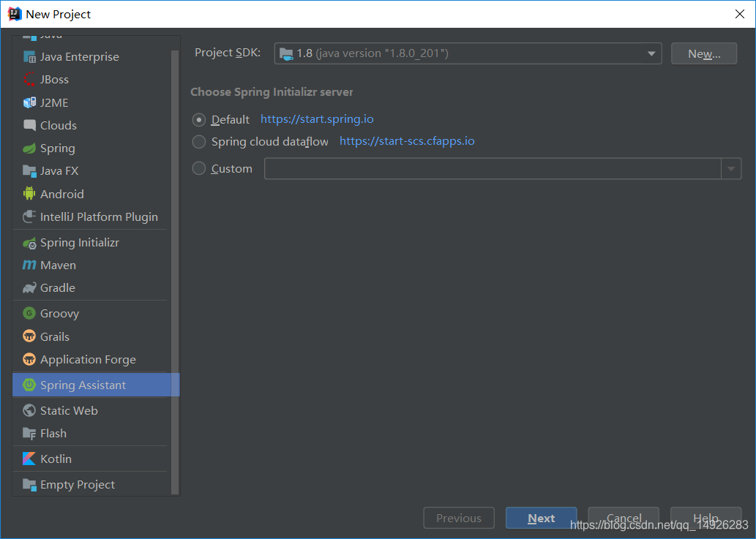This screenshot has width=756, height=539.
Task: Select the Grails list entry text
Action: (55, 336)
